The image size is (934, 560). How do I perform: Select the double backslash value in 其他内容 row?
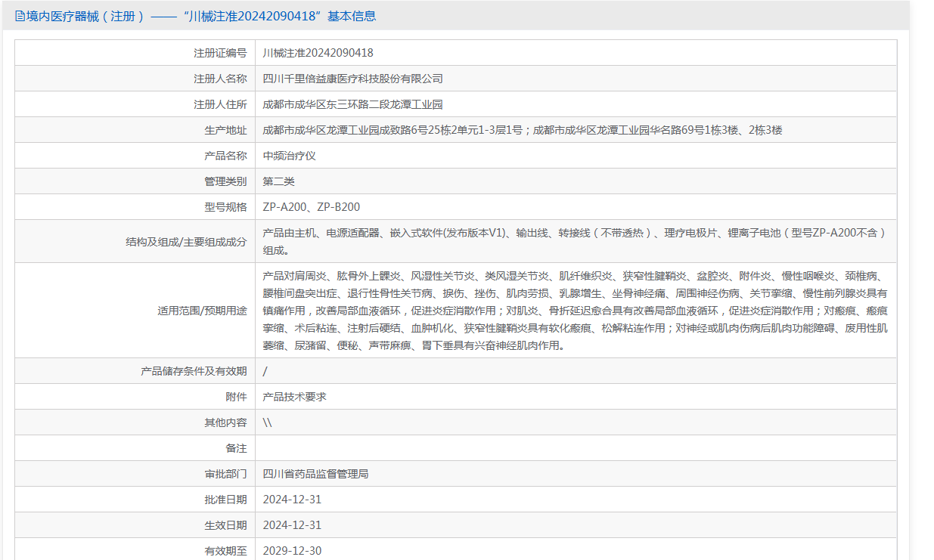267,422
